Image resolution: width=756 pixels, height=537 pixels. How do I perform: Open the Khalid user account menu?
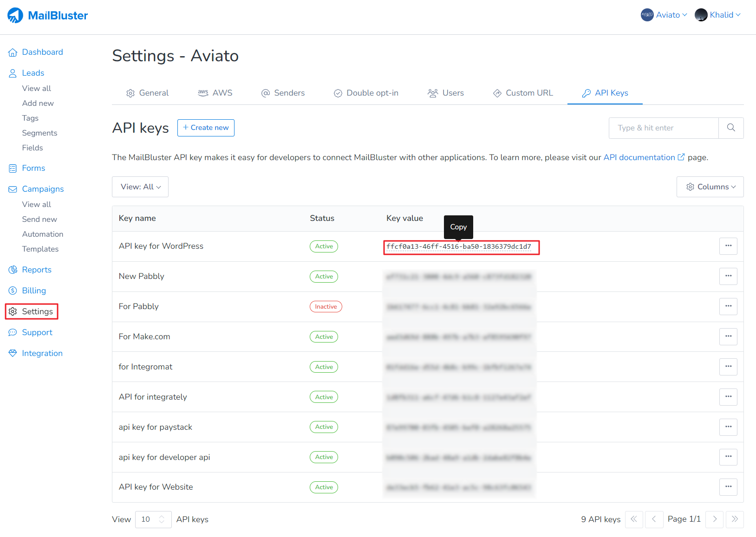coord(717,15)
